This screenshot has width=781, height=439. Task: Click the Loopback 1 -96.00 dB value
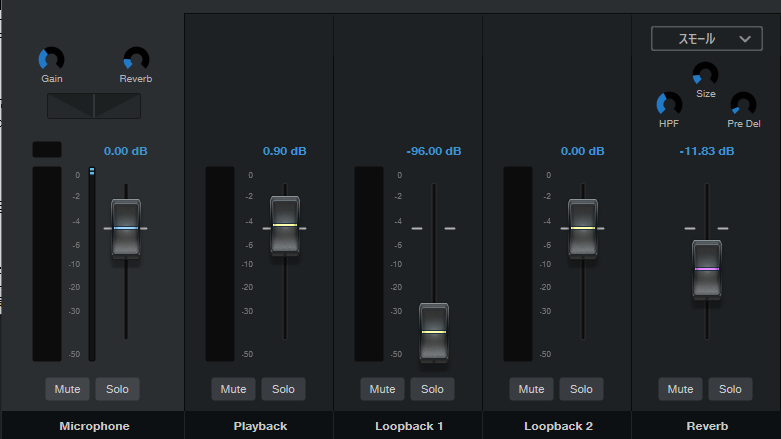point(434,151)
